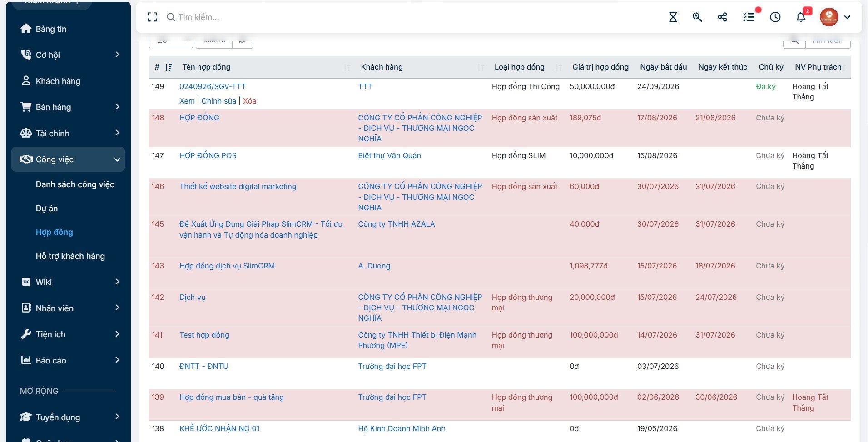Open Dự án submenu item
The image size is (868, 442).
pyautogui.click(x=47, y=209)
